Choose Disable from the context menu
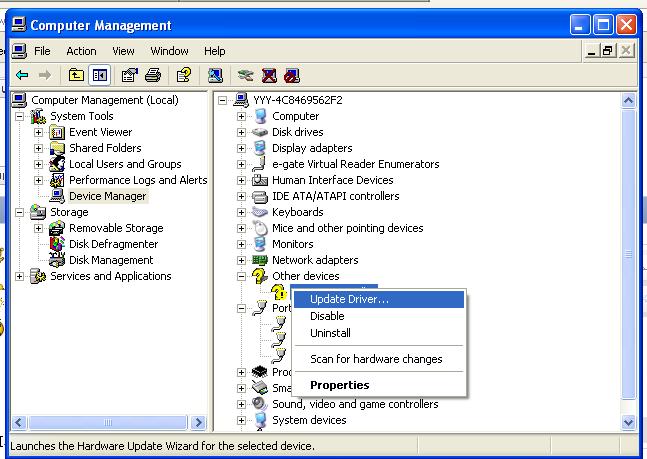Screen dimensions: 647x459 pyautogui.click(x=379, y=316)
